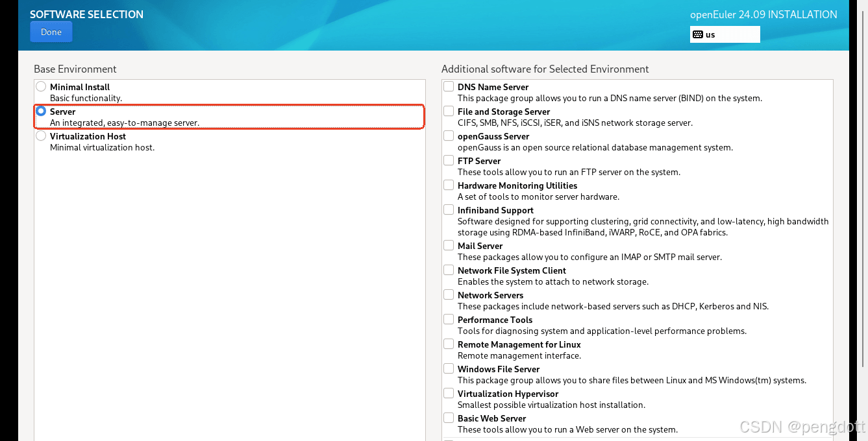Image resolution: width=868 pixels, height=441 pixels.
Task: Enable Remote Management for Linux checkbox
Action: pyautogui.click(x=449, y=344)
